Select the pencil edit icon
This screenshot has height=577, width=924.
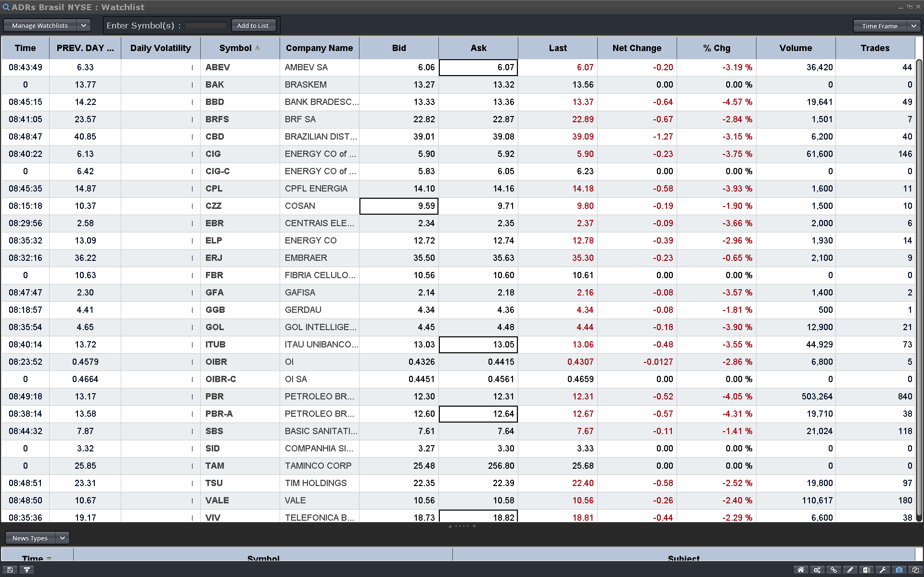coord(850,570)
